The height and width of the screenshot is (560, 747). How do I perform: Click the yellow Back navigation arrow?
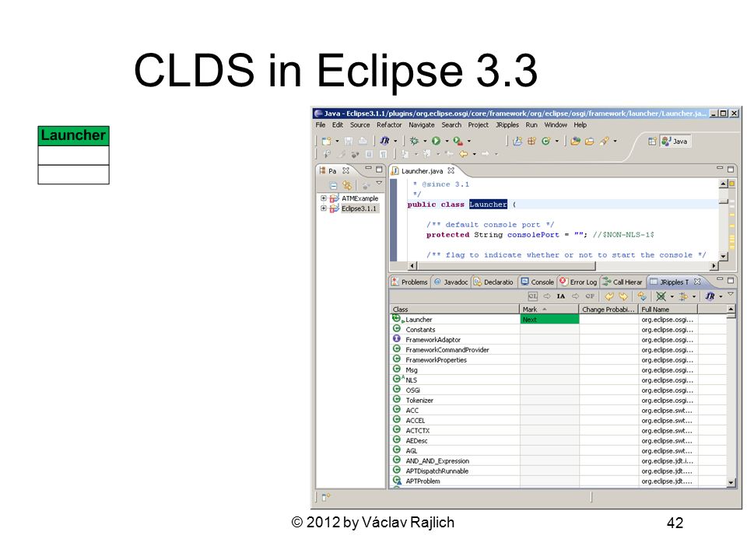(463, 154)
